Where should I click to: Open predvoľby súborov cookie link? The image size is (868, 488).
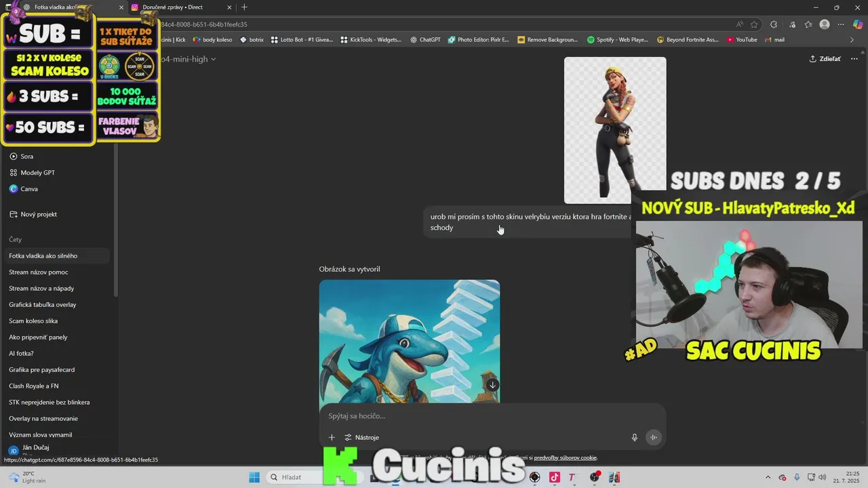pyautogui.click(x=565, y=457)
